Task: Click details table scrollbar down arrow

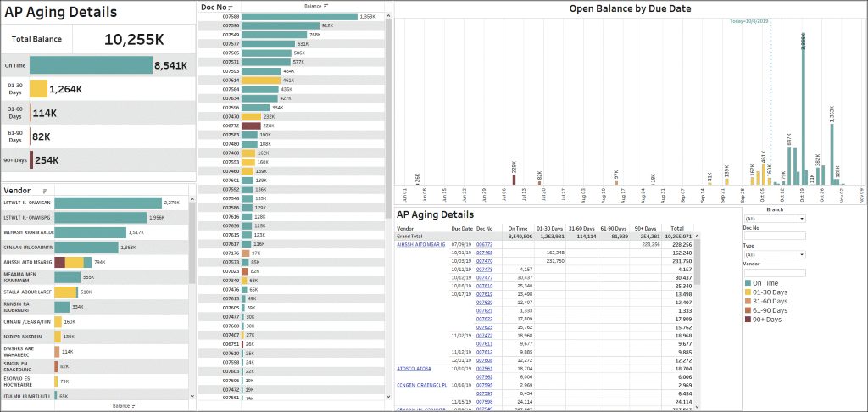Action: pyautogui.click(x=698, y=408)
